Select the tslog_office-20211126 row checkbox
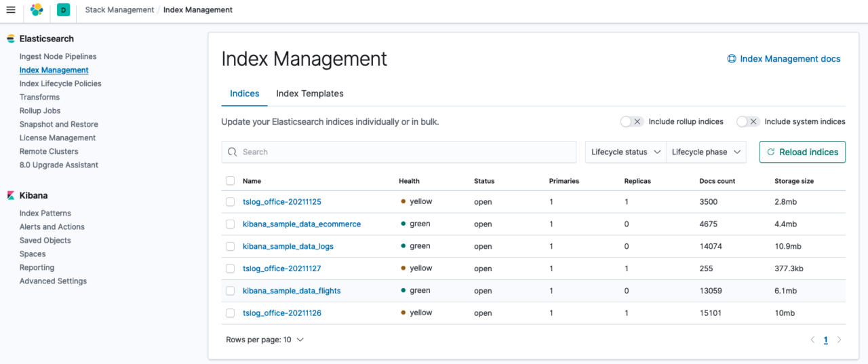Screen dimensions: 868x364 coord(230,313)
